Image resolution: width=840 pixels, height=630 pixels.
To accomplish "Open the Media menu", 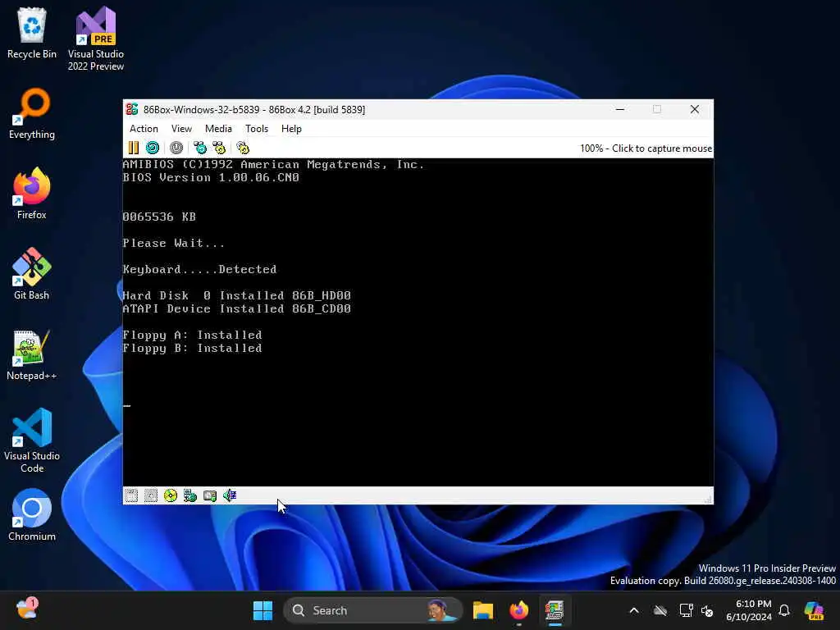I will pyautogui.click(x=218, y=129).
